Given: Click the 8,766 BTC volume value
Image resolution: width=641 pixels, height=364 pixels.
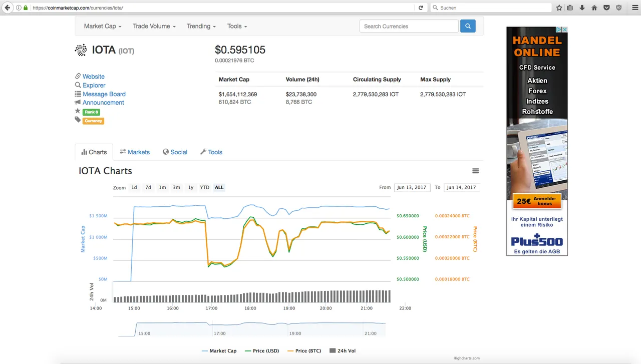Looking at the screenshot, I should click(x=299, y=102).
